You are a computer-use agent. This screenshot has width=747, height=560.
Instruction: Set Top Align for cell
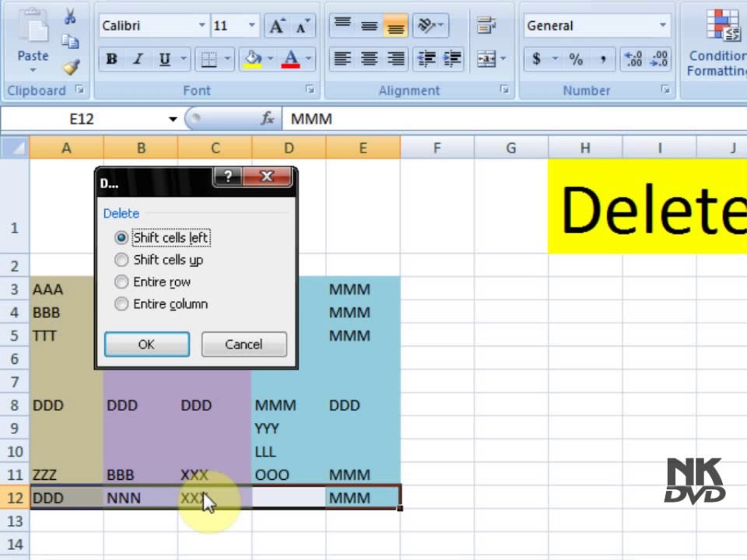click(x=342, y=26)
